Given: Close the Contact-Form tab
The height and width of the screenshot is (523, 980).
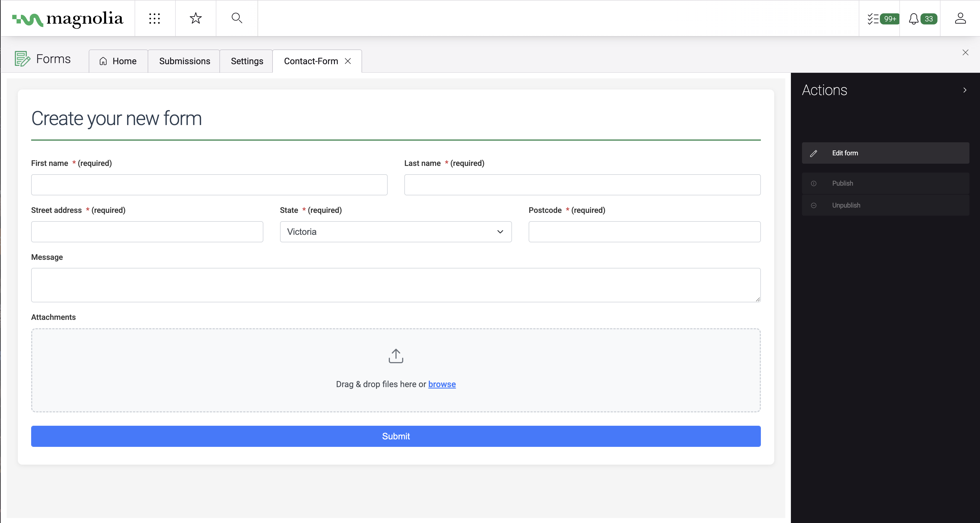Looking at the screenshot, I should click(348, 61).
